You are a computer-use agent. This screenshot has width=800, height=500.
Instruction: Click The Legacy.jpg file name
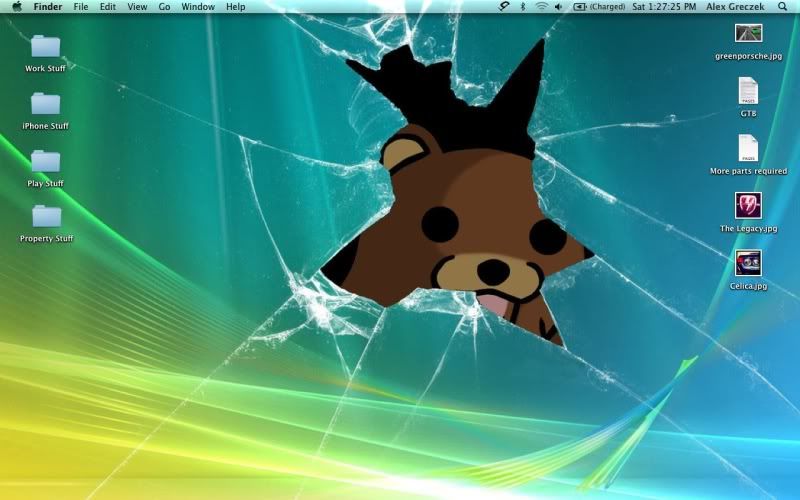(748, 229)
